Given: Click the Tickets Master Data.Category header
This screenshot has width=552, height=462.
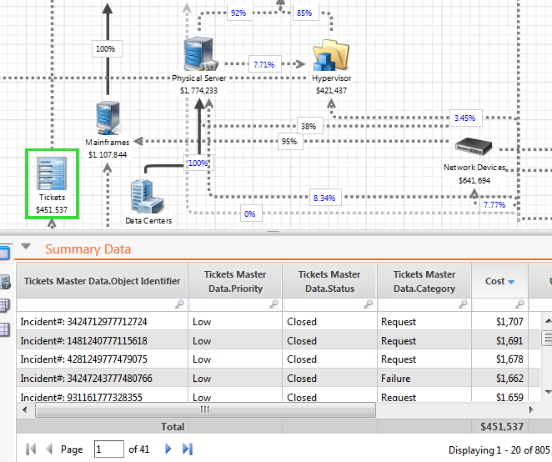Looking at the screenshot, I should pos(424,281).
